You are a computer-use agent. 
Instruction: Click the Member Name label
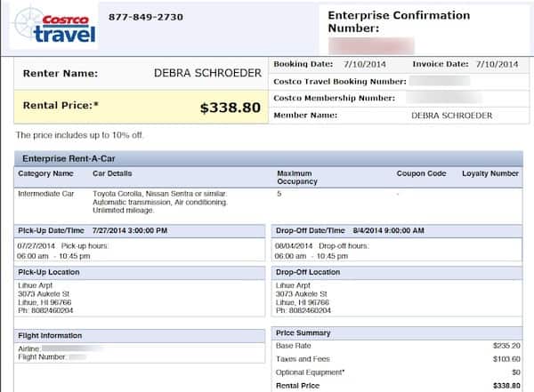[305, 116]
